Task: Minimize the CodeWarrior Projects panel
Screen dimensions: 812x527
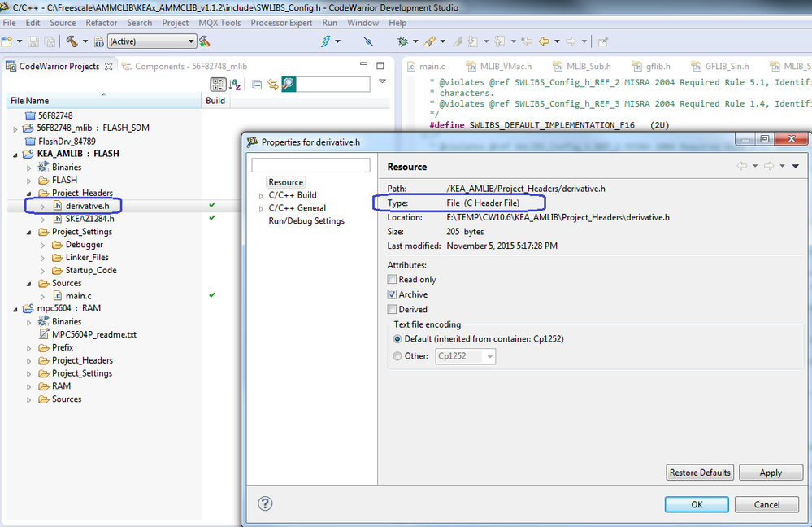Action: point(363,64)
